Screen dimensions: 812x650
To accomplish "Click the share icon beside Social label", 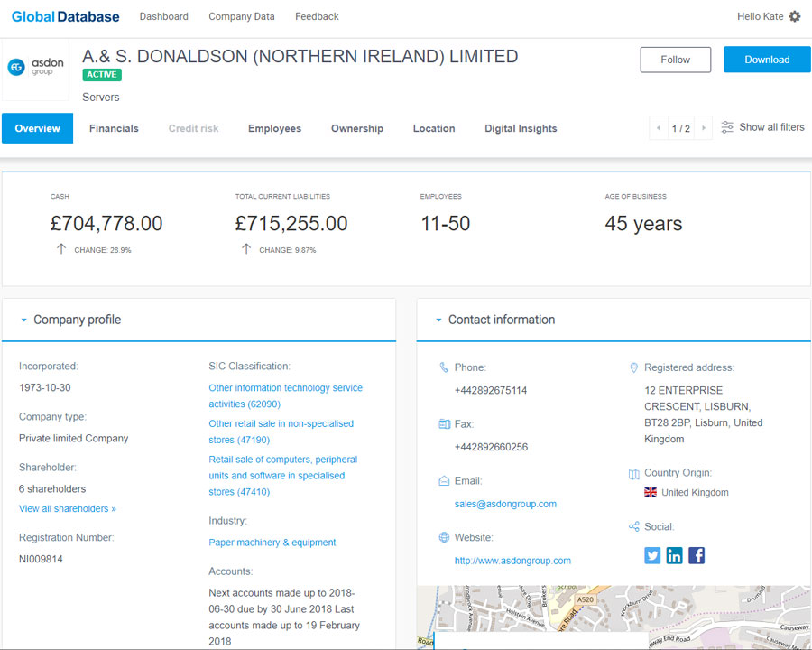I will click(x=634, y=526).
